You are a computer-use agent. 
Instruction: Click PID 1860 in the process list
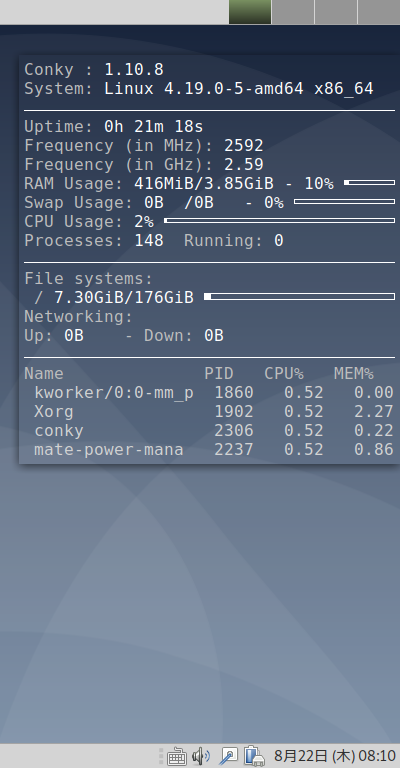tap(234, 393)
